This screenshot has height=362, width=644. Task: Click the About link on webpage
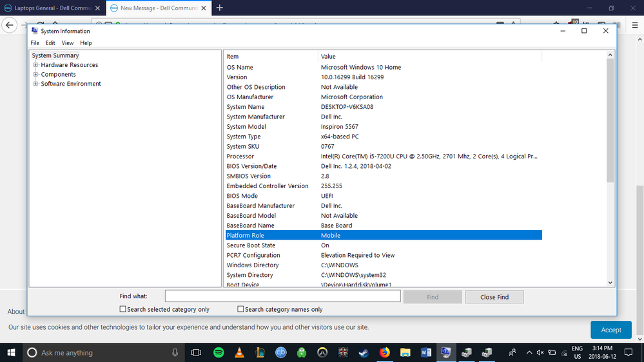pos(15,312)
